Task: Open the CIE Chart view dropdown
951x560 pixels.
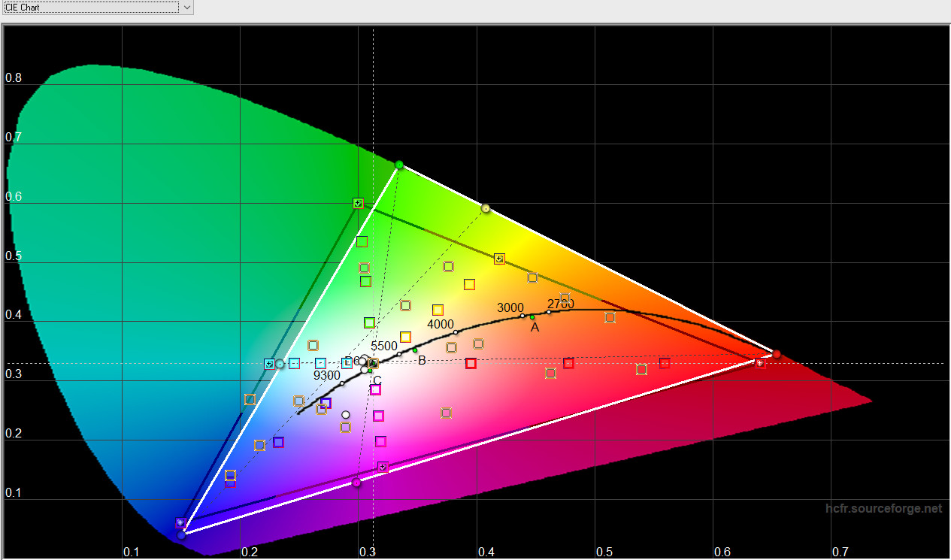Action: coord(97,7)
